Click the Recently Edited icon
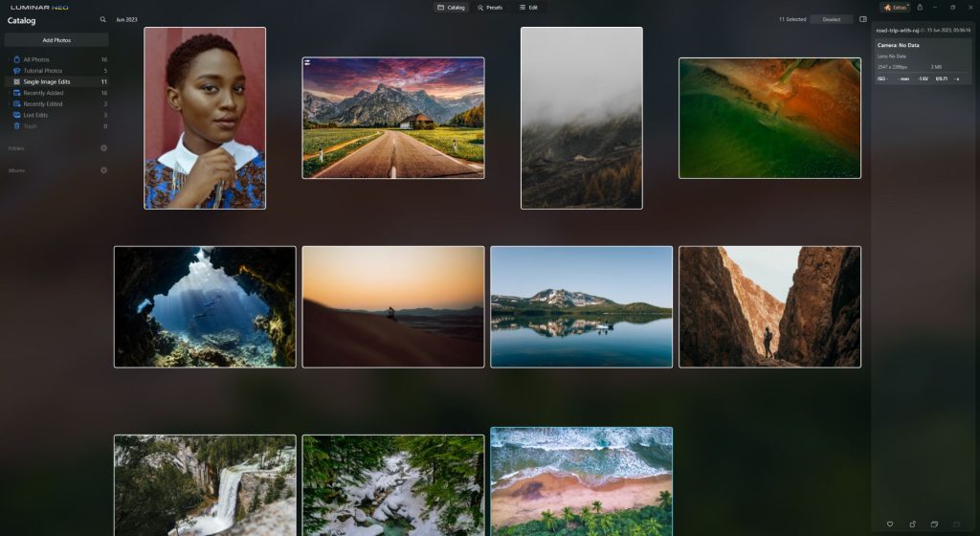 tap(17, 104)
